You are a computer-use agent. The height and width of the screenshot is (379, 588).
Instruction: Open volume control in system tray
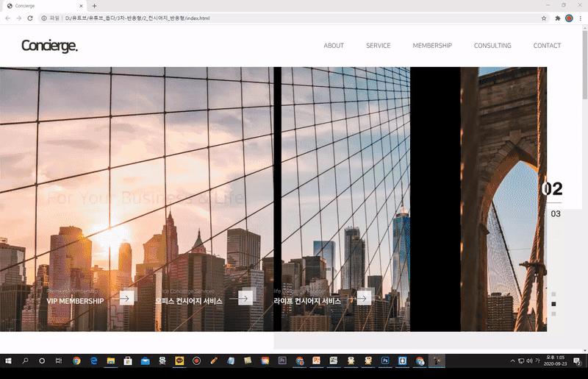coord(529,361)
